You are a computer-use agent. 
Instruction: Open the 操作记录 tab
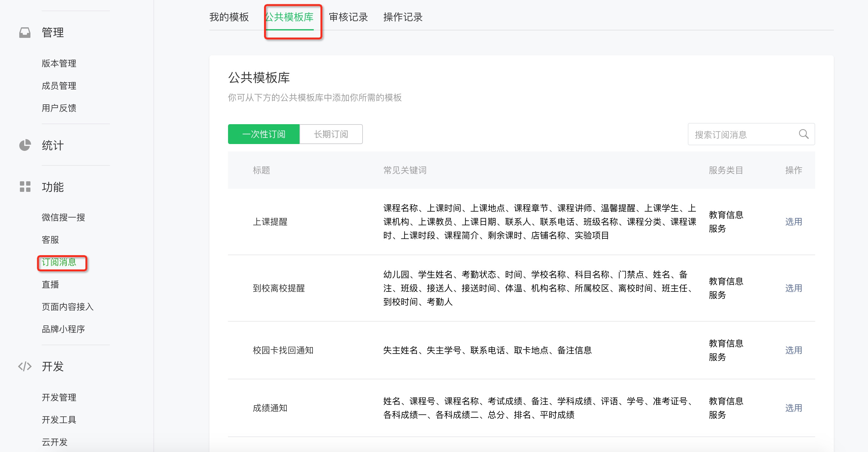pyautogui.click(x=403, y=17)
